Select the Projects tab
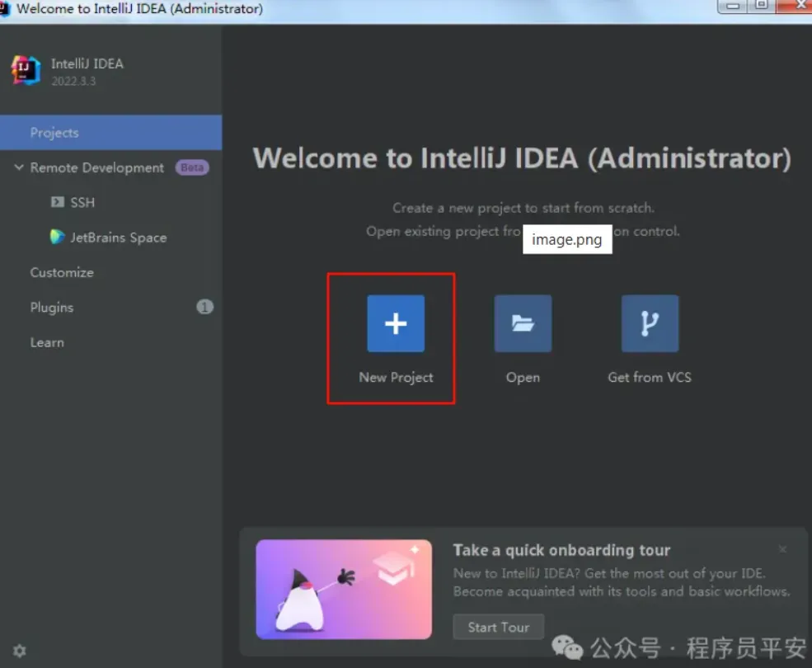Viewport: 812px width, 668px height. pos(110,133)
